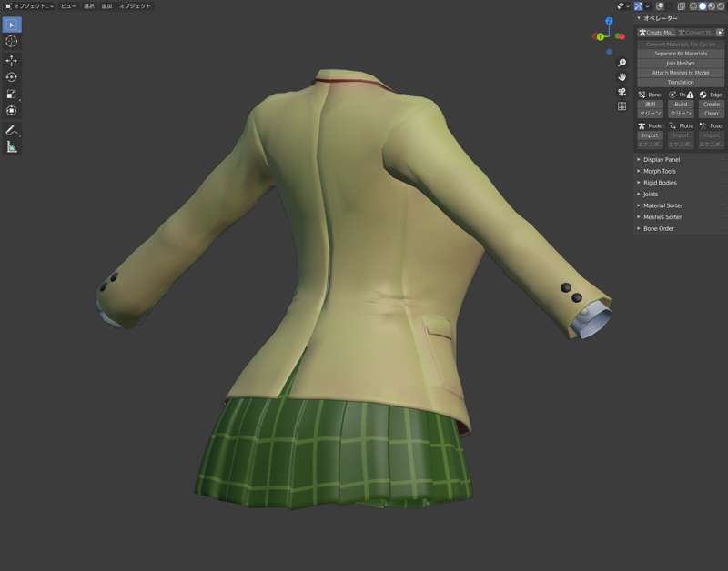Screen dimensions: 728x571
Task: Activate the Rotate tool
Action: 12,77
